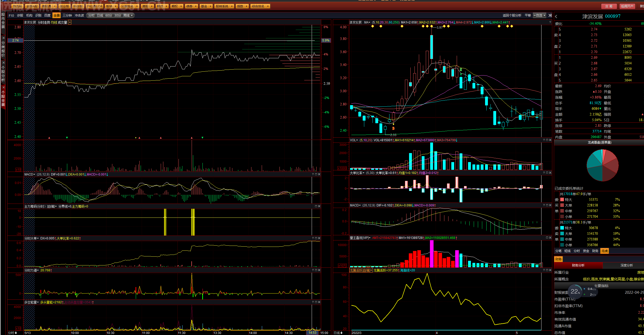Image resolution: width=644 pixels, height=335 pixels.
Task: Open the 分时走势 chart options dropdown
Action: (70, 22)
